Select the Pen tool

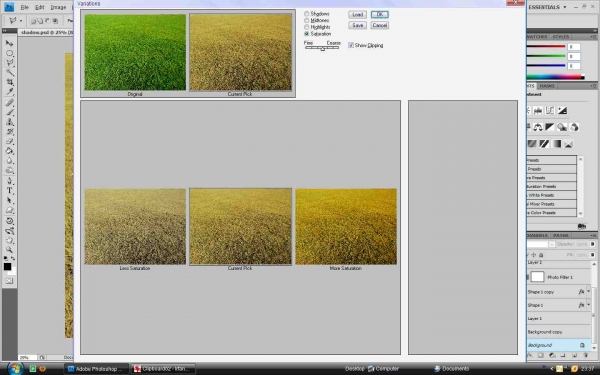coord(10,181)
